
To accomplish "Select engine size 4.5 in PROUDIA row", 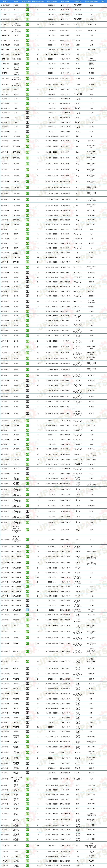I will [x=38, y=779].
